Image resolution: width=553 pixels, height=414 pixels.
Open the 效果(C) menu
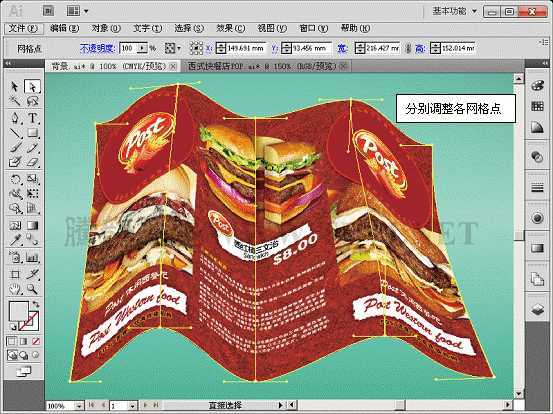tap(230, 28)
